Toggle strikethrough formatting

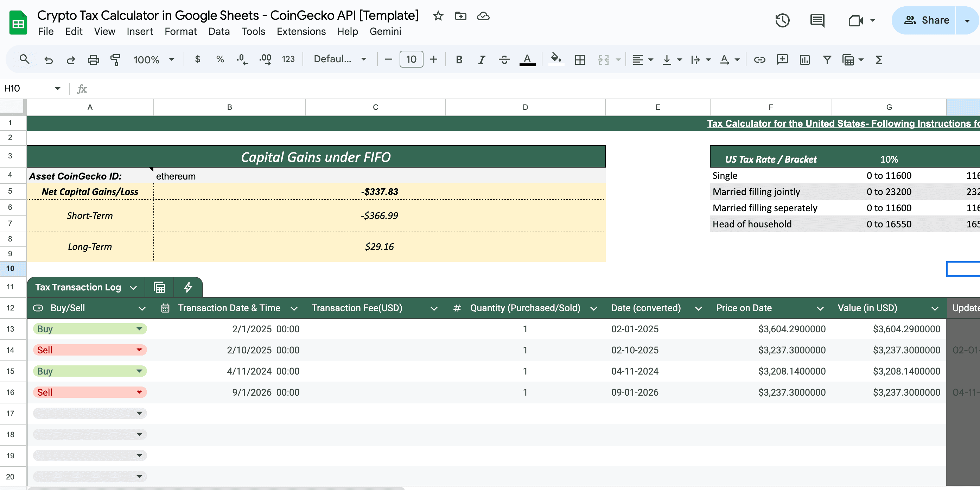(504, 60)
